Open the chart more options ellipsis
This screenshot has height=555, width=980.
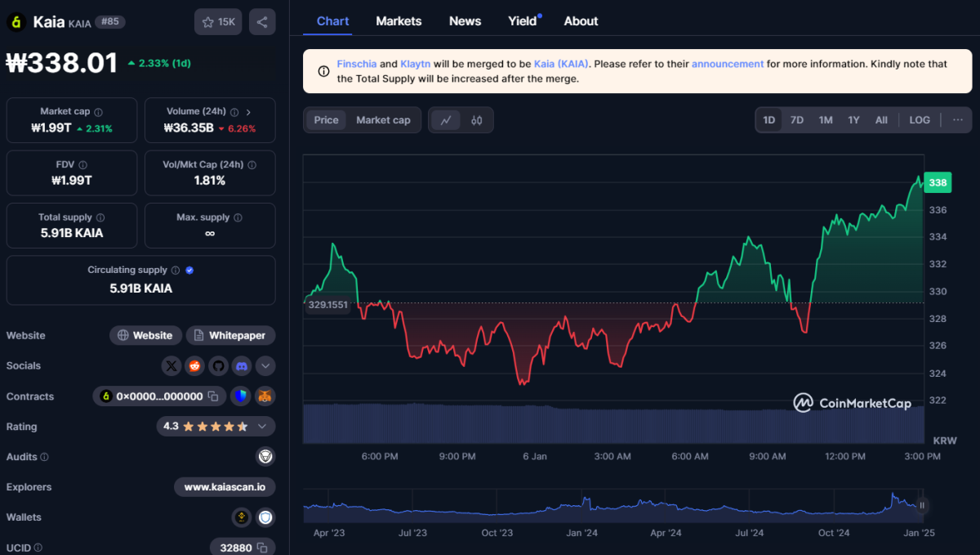pyautogui.click(x=958, y=120)
